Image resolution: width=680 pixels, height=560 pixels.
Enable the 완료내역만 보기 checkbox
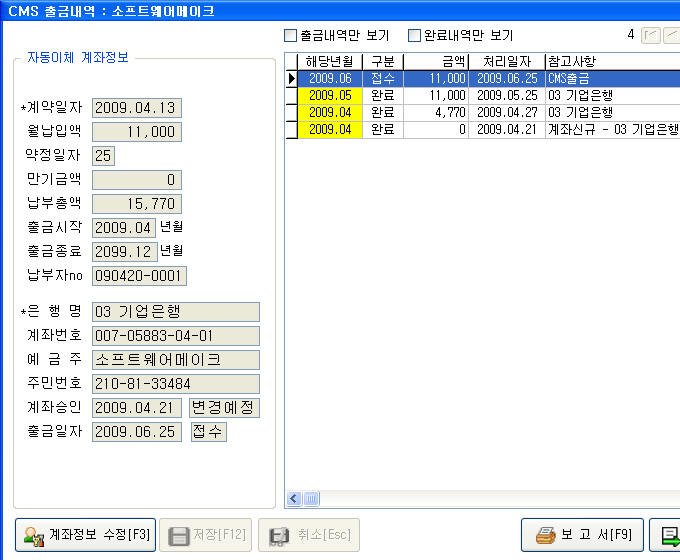click(414, 36)
